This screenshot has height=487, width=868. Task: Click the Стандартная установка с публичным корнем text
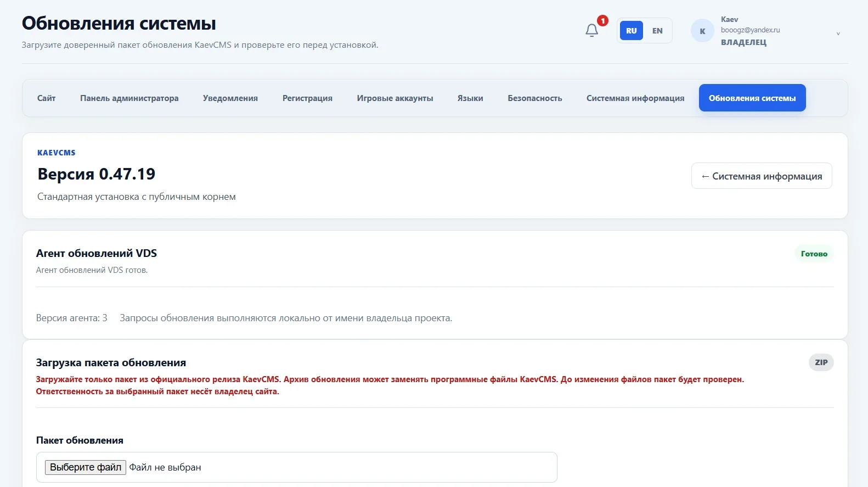(x=137, y=197)
